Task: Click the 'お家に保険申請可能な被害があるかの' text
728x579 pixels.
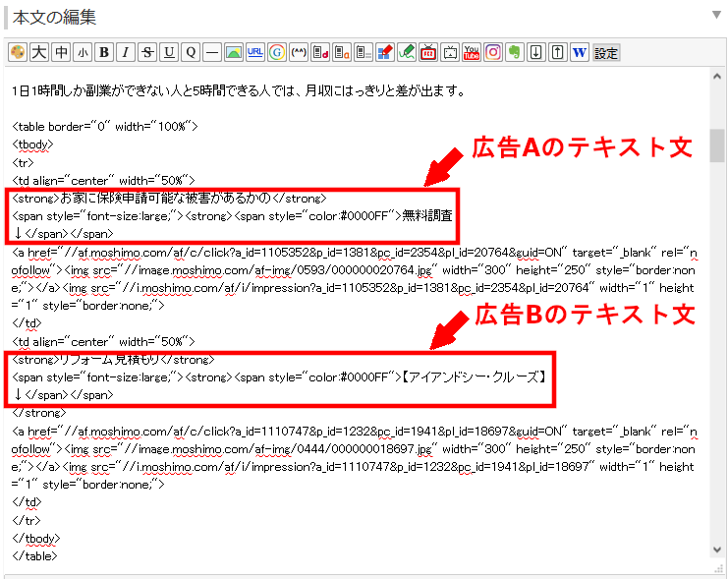Action: (165, 198)
